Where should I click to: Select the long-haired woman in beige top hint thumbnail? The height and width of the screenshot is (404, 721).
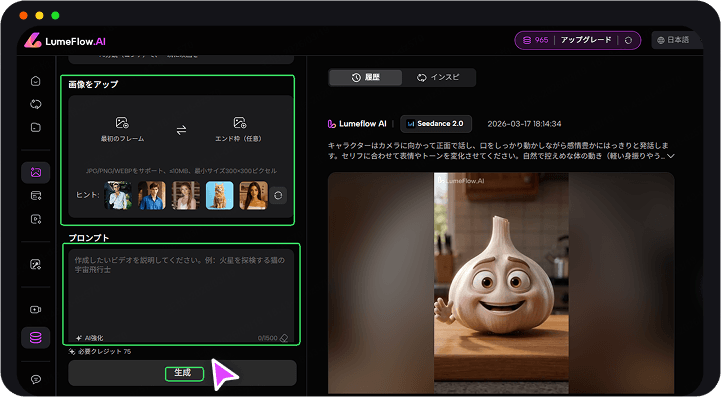tap(186, 195)
